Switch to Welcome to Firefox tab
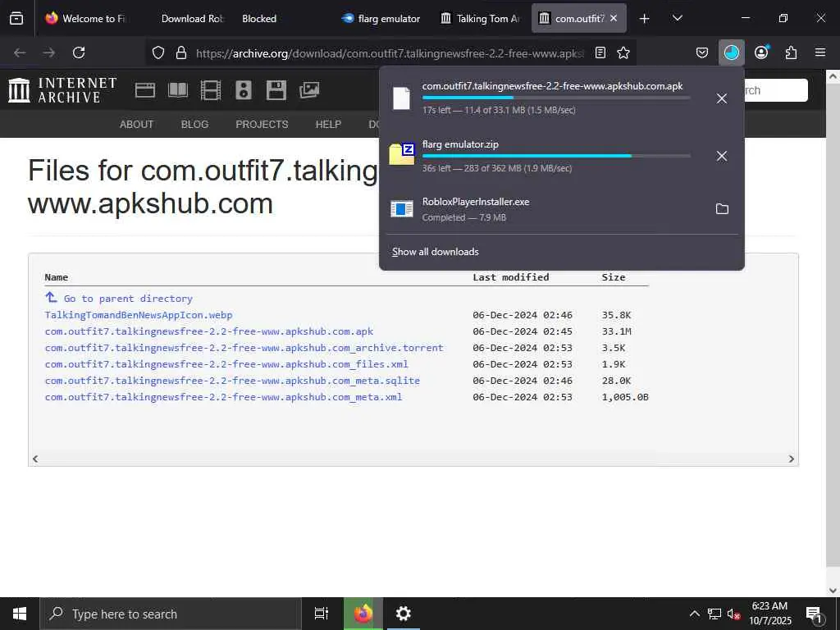Viewport: 840px width, 630px height. pos(85,18)
